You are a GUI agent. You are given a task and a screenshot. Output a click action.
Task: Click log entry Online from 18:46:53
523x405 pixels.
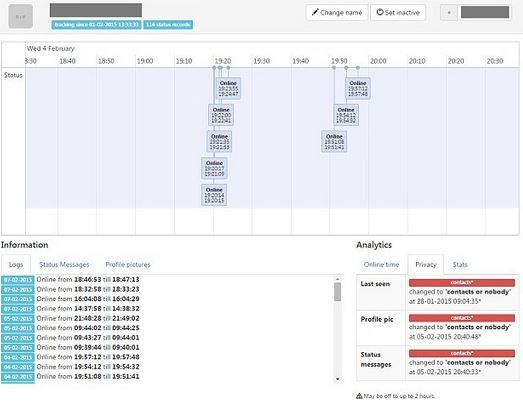[88, 279]
